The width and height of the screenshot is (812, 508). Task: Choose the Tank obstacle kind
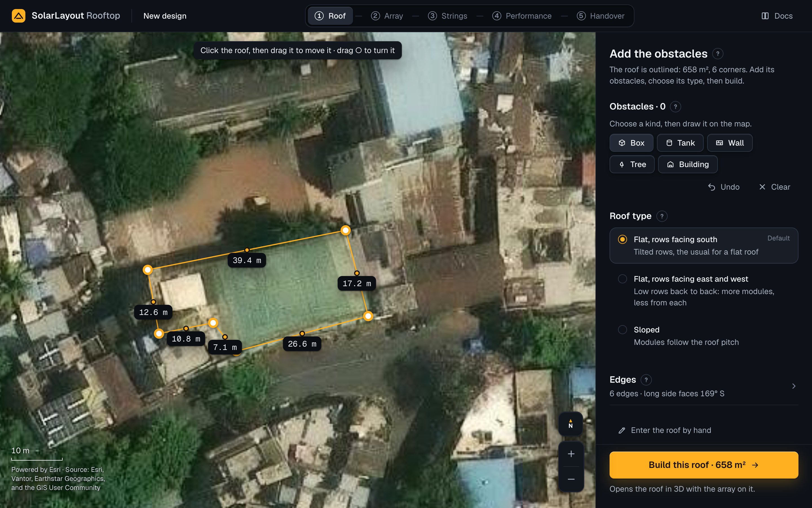[x=680, y=143]
